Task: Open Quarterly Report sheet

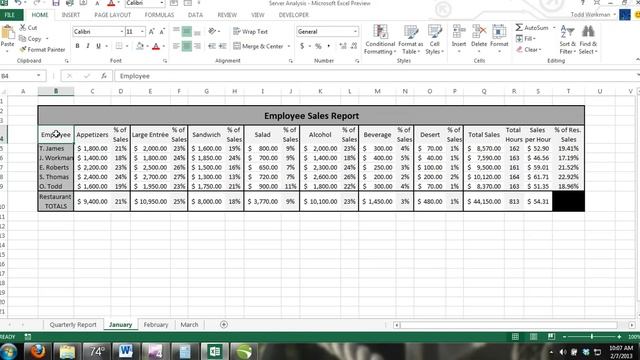Action: pos(73,324)
